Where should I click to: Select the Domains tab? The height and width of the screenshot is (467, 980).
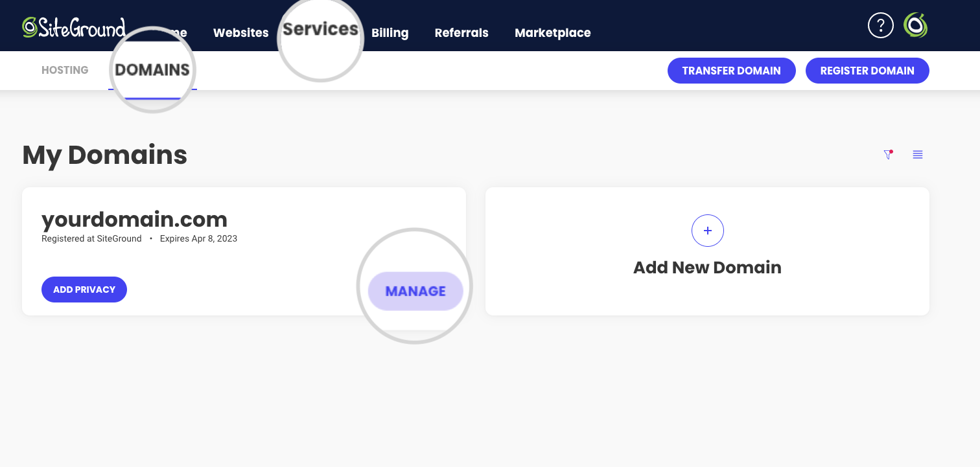[152, 70]
